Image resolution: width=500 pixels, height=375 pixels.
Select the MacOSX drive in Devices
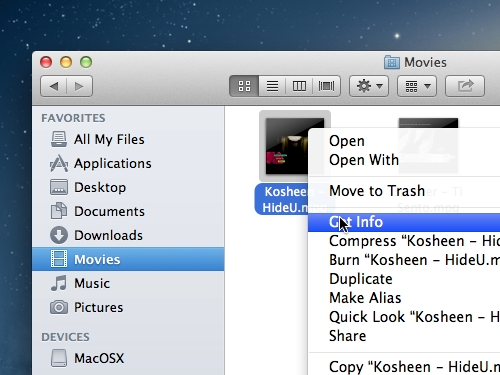[x=128, y=358]
